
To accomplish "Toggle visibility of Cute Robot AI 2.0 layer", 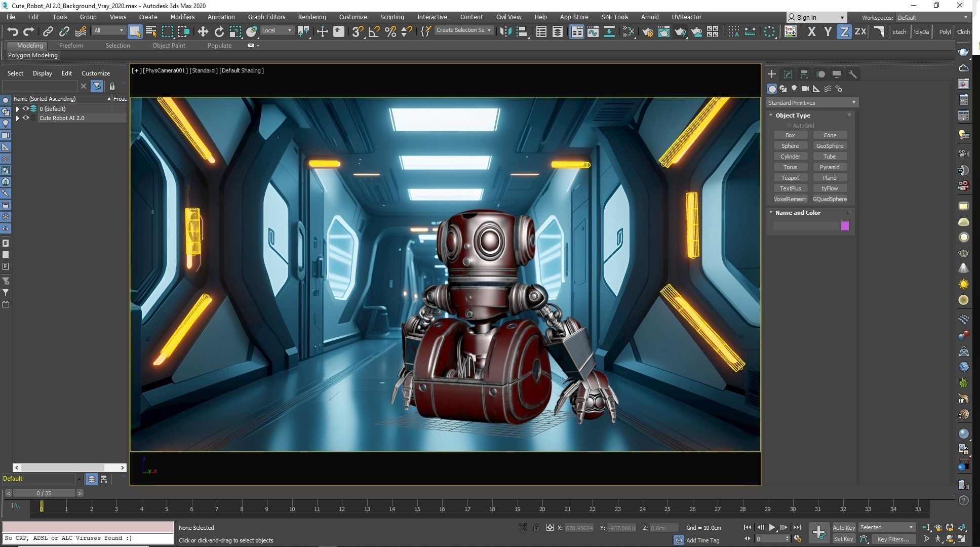I will click(25, 118).
